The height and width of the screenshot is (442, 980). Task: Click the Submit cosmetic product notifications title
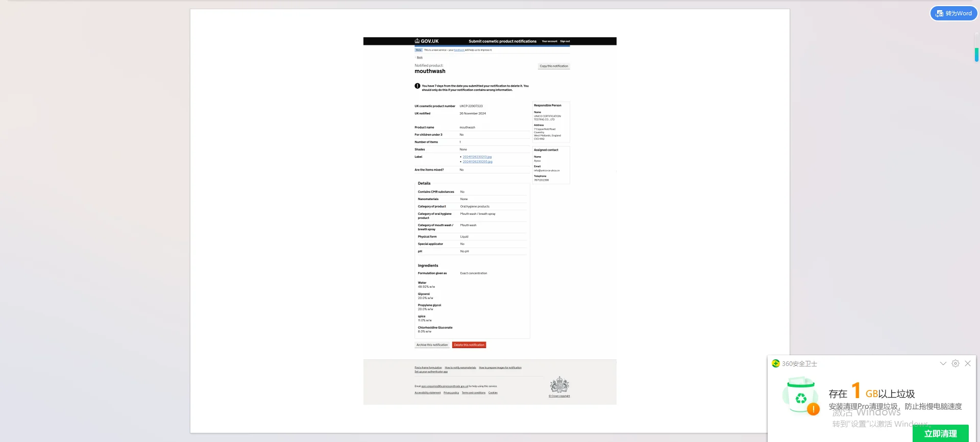(503, 41)
